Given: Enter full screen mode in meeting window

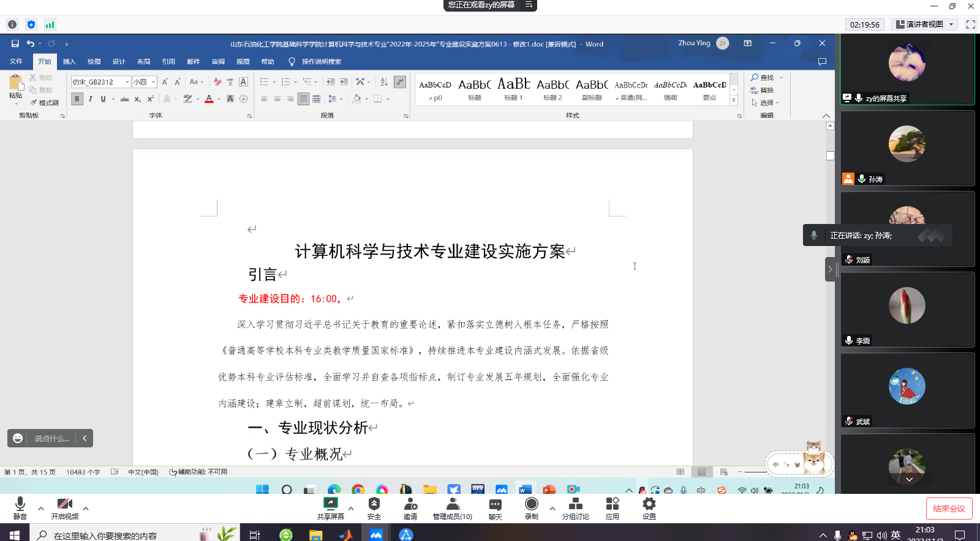Looking at the screenshot, I should tap(970, 24).
